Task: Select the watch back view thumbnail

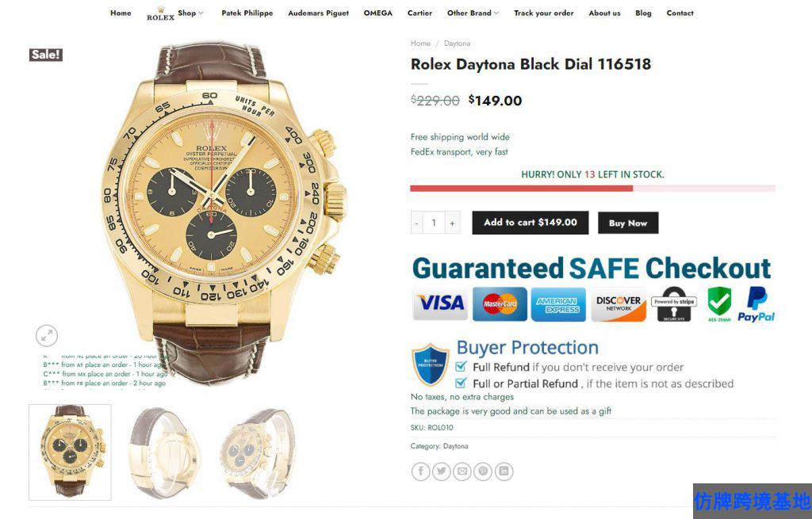Action: tap(162, 452)
